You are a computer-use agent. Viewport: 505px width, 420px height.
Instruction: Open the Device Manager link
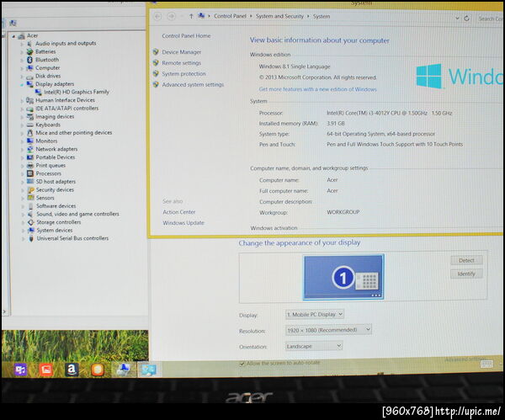[181, 52]
